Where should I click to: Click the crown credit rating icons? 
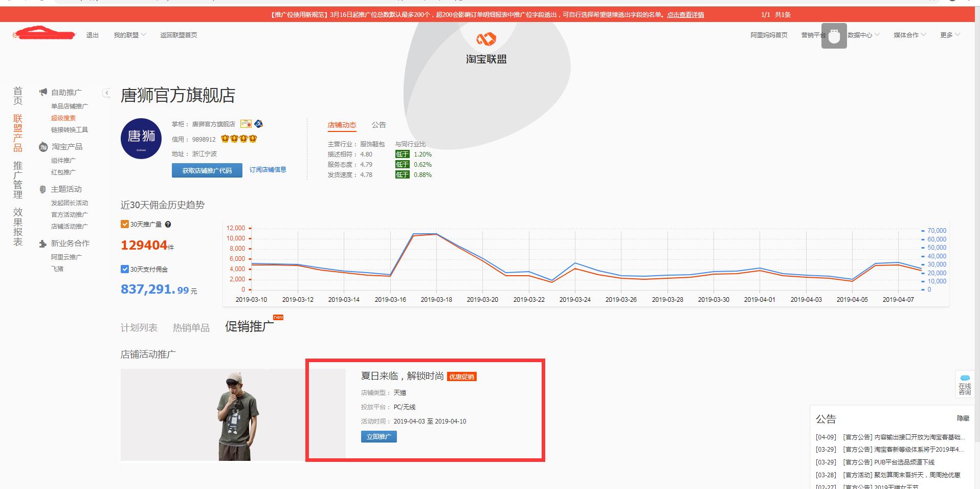pyautogui.click(x=239, y=139)
